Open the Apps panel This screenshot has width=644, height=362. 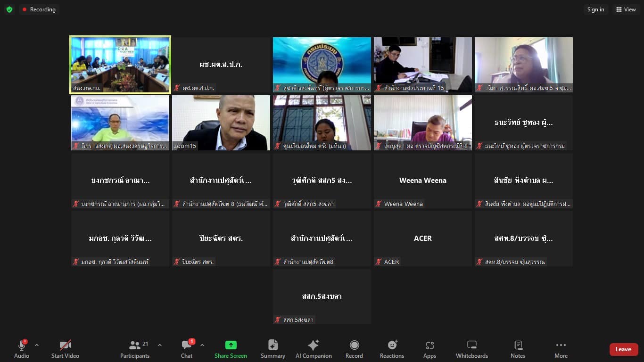point(429,349)
